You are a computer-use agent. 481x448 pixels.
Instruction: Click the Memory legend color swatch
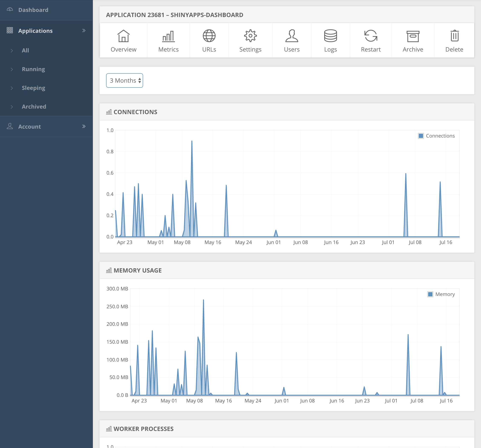(x=430, y=294)
